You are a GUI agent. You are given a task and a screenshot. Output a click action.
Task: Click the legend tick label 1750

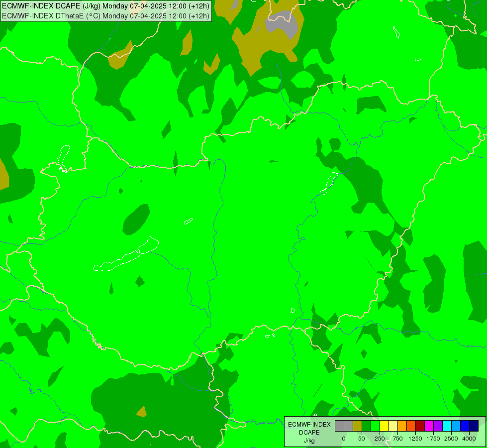[x=433, y=439]
